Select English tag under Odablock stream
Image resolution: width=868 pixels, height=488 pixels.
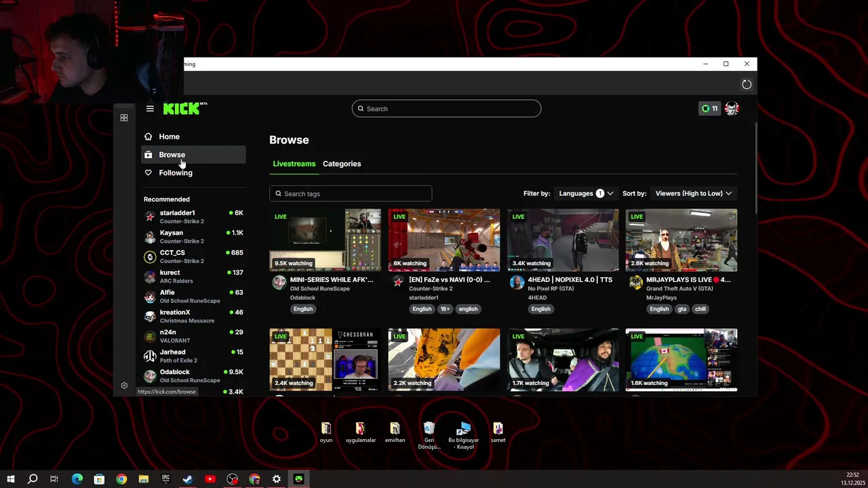tap(303, 309)
